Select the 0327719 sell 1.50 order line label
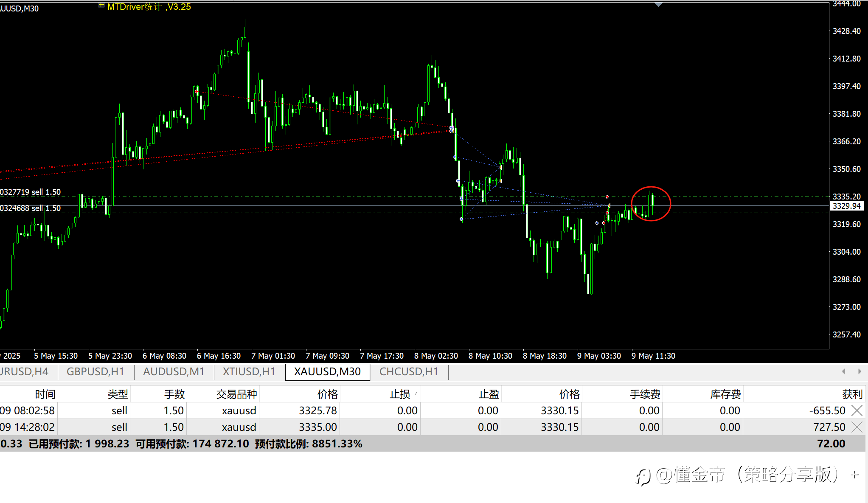868x503 pixels. pyautogui.click(x=30, y=192)
